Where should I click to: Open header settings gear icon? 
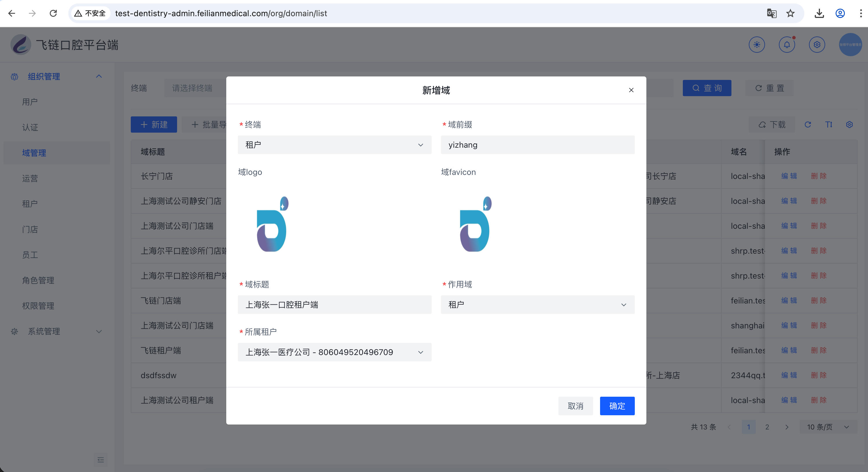tap(817, 45)
